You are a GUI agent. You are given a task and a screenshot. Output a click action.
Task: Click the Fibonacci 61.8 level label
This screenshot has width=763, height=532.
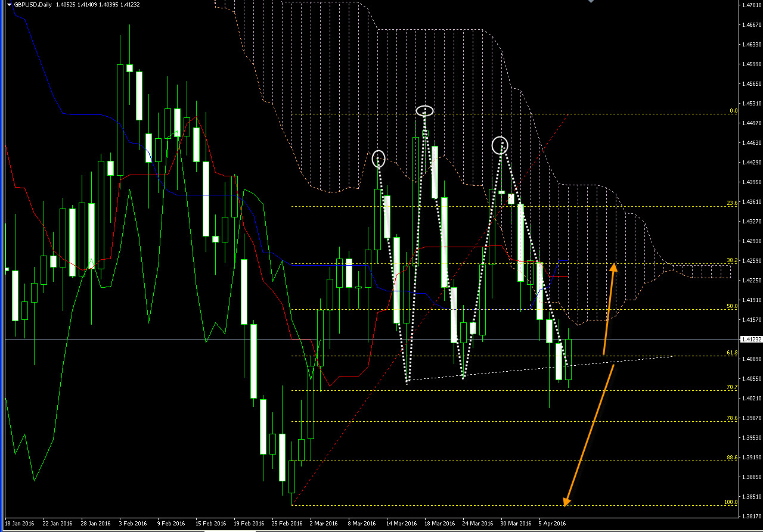(733, 353)
